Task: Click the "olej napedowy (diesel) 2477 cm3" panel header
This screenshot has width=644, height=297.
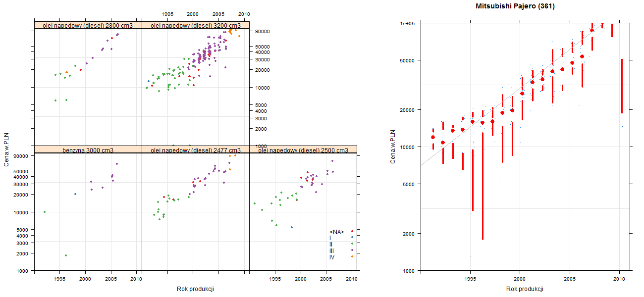Action: pos(196,150)
